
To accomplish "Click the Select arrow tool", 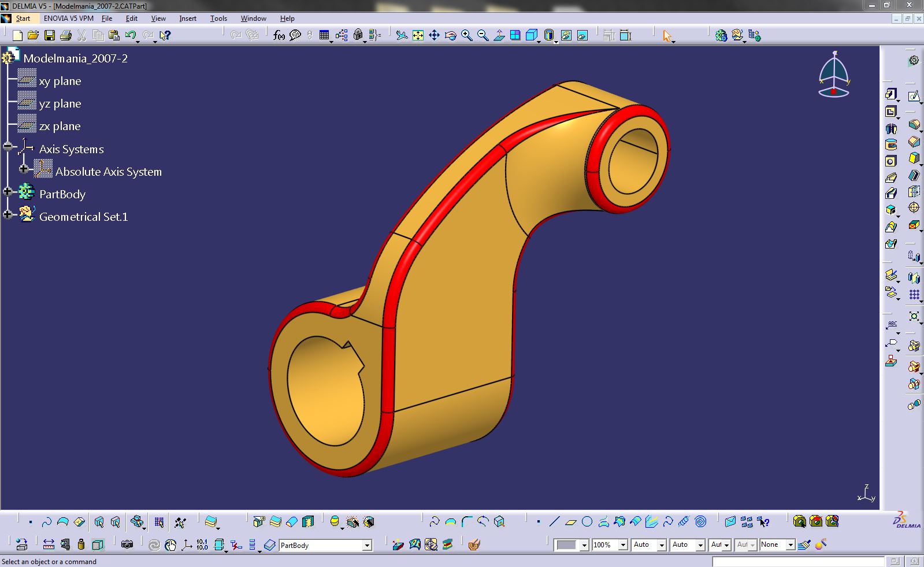I will 667,36.
